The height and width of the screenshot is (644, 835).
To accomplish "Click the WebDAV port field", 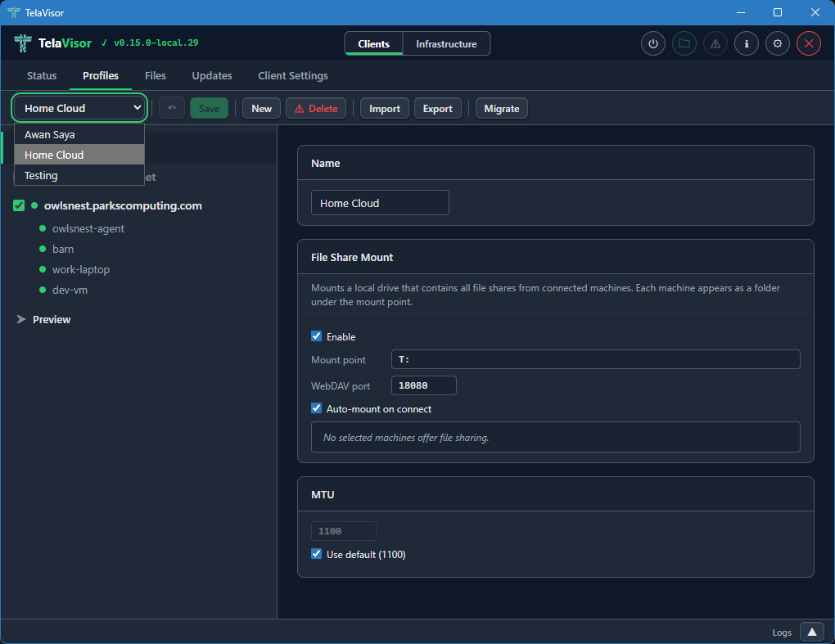I will pyautogui.click(x=423, y=385).
